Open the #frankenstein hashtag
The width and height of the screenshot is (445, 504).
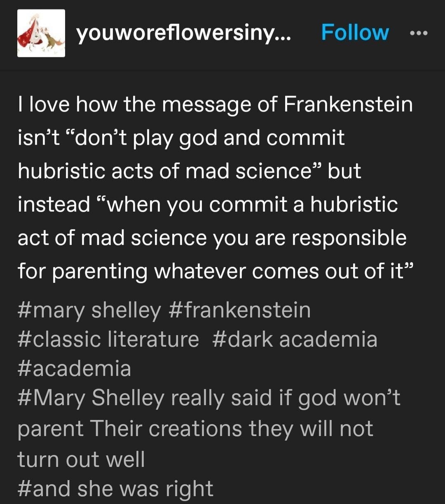239,310
